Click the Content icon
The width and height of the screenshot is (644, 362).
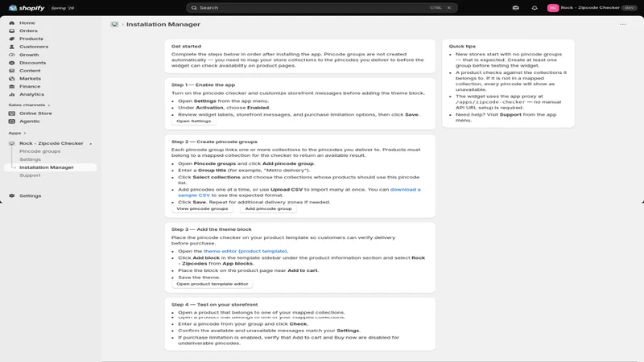(11, 71)
